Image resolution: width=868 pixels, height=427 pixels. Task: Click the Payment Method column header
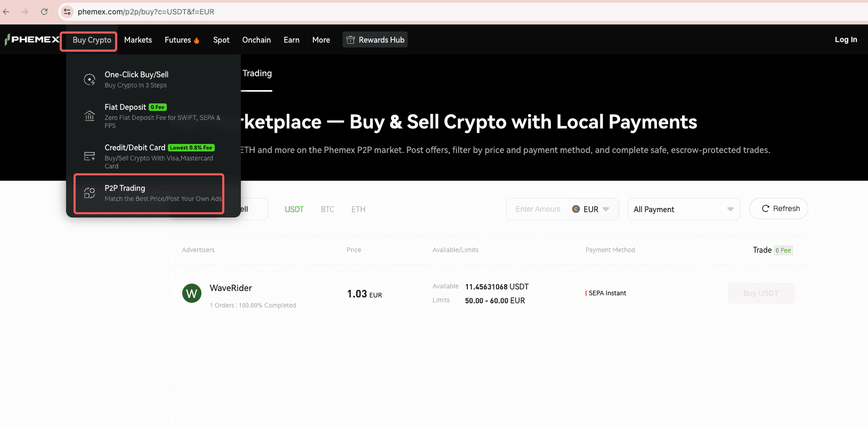(610, 250)
